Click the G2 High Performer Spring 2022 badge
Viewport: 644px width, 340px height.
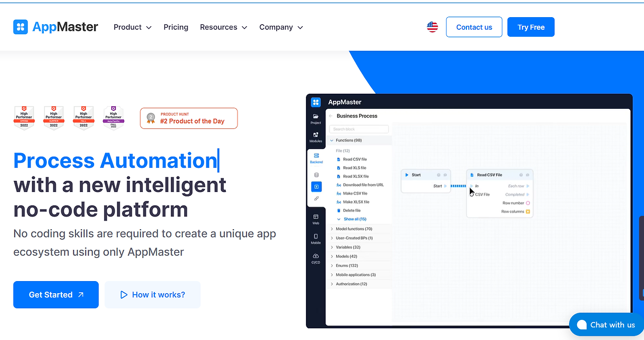click(24, 118)
